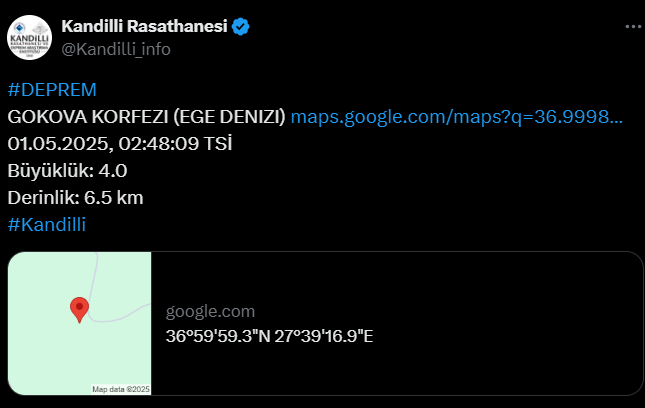Image resolution: width=645 pixels, height=408 pixels.
Task: Click the red map pin marker
Action: click(x=79, y=310)
